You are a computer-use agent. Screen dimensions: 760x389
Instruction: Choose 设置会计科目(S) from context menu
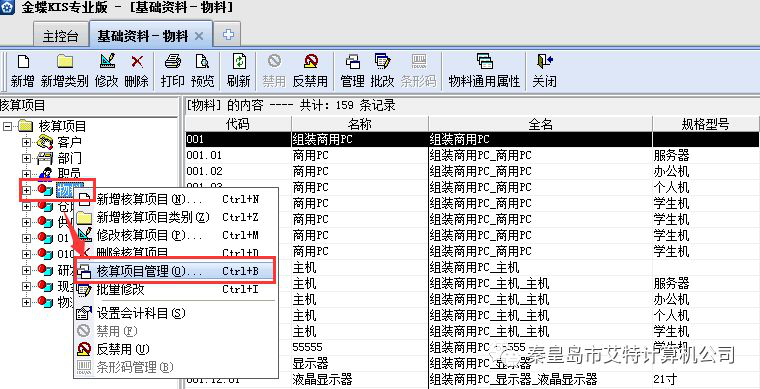coord(176,313)
